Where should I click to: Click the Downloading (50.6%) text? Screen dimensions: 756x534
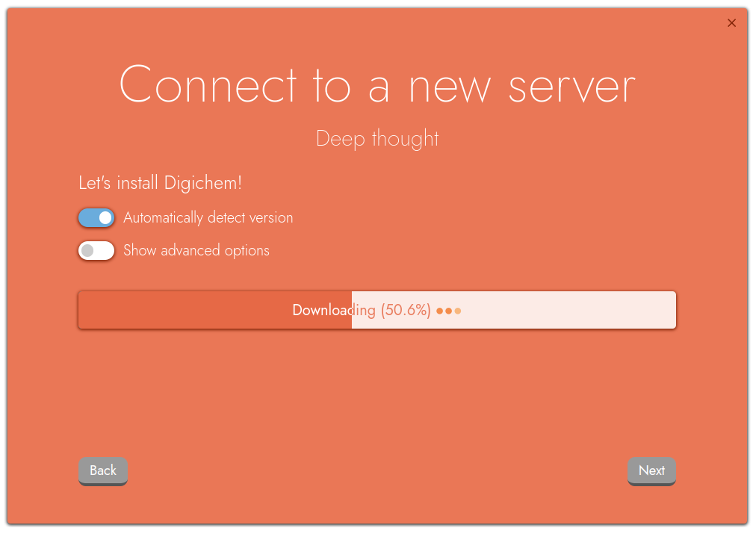[362, 310]
